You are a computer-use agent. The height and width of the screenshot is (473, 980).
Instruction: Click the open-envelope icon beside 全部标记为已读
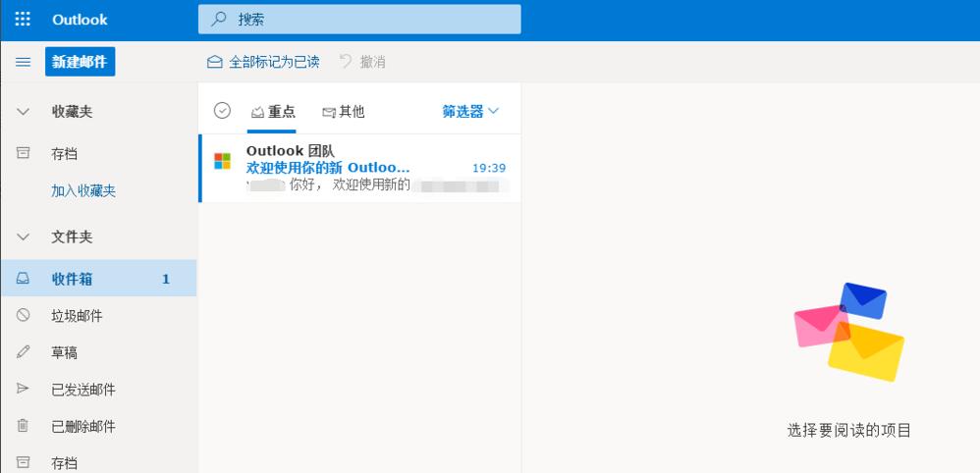point(215,62)
